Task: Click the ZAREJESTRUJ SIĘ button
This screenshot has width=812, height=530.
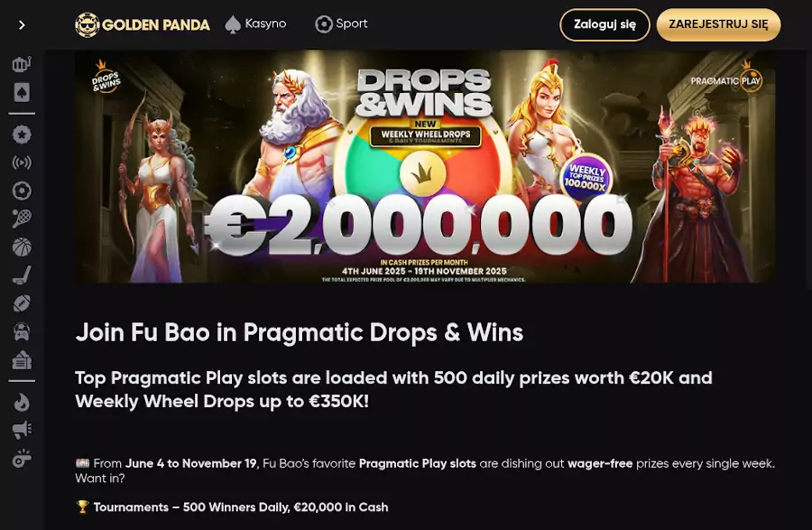Action: [x=718, y=24]
